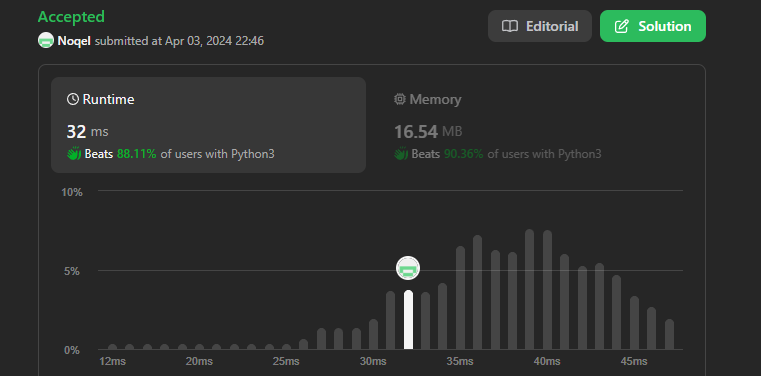The height and width of the screenshot is (376, 761).
Task: Click the highlighted white 32ms bar
Action: point(409,320)
